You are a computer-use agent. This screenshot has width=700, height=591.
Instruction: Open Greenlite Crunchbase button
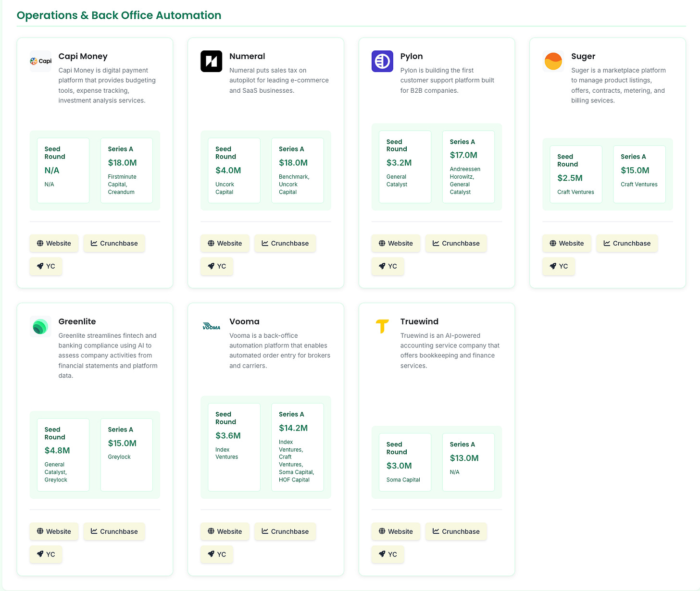point(114,531)
